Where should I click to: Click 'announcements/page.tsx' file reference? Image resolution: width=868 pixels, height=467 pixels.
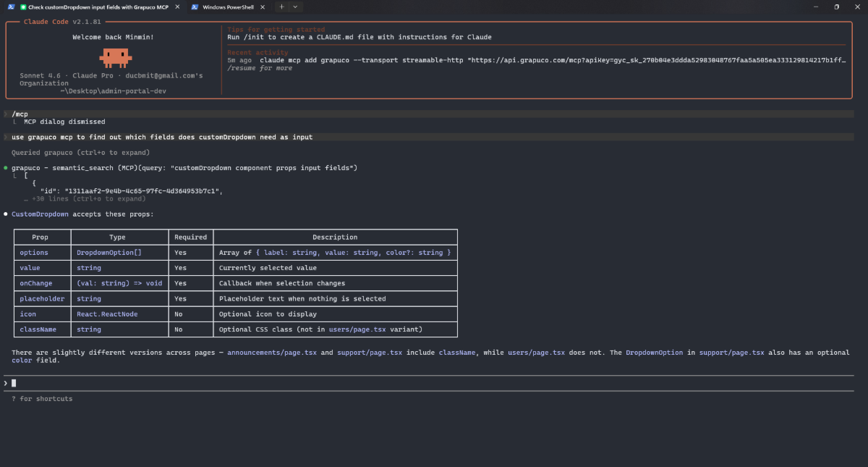point(272,353)
